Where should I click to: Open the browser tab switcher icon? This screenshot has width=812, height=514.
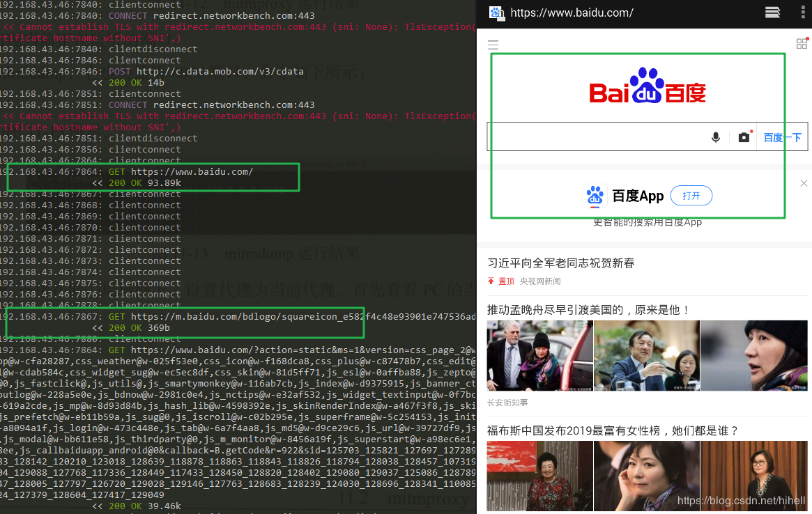click(772, 12)
